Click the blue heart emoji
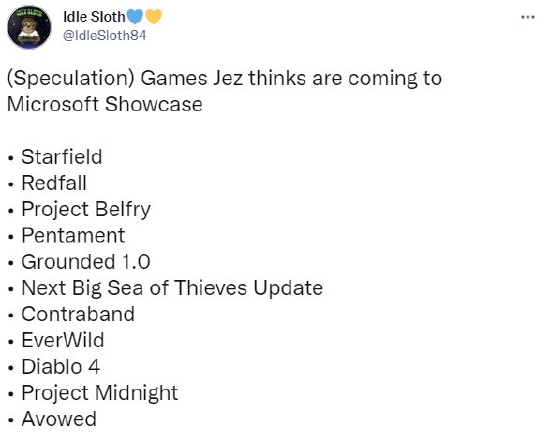The width and height of the screenshot is (550, 441). point(134,16)
